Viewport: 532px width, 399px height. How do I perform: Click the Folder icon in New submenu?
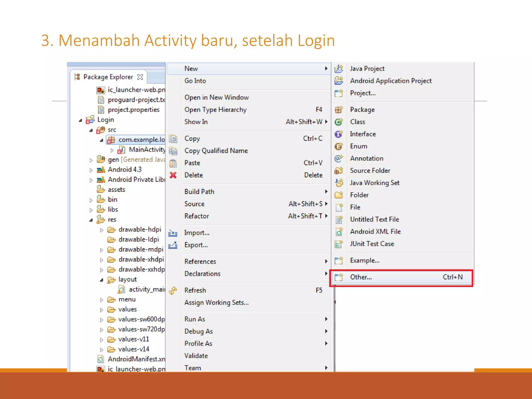339,195
